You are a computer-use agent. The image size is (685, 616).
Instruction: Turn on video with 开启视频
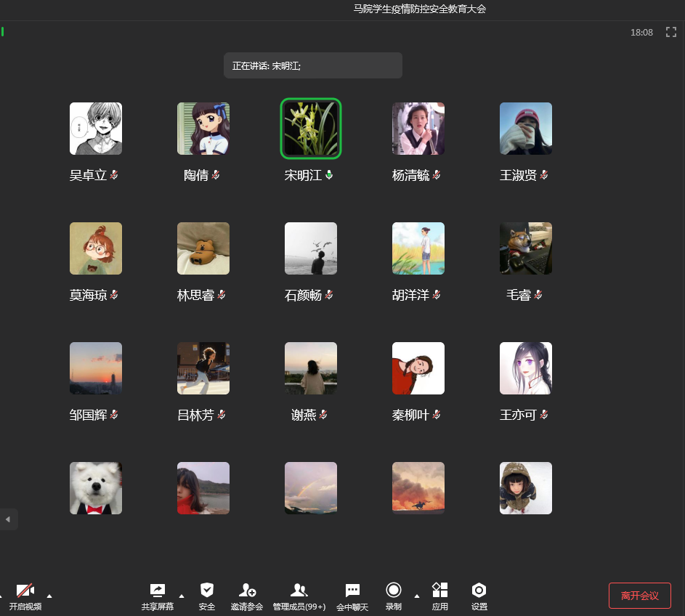25,596
